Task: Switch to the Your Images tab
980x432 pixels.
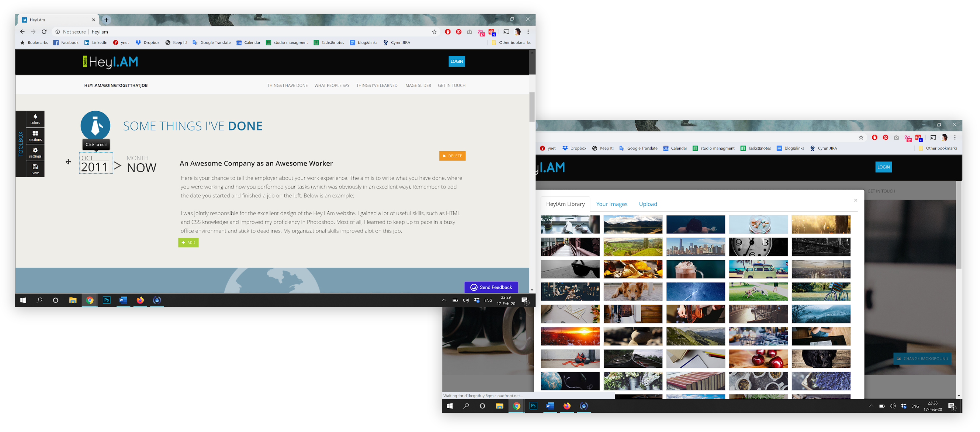Action: [611, 204]
